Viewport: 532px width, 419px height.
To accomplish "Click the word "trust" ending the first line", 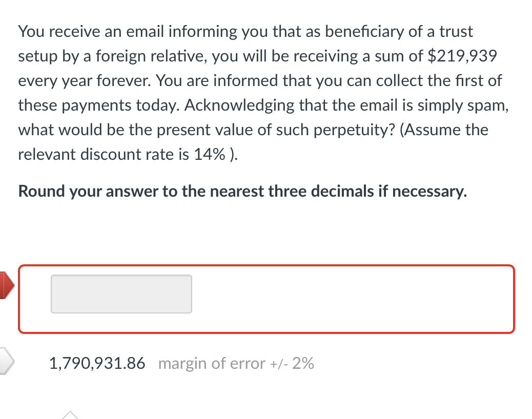I will tap(456, 31).
